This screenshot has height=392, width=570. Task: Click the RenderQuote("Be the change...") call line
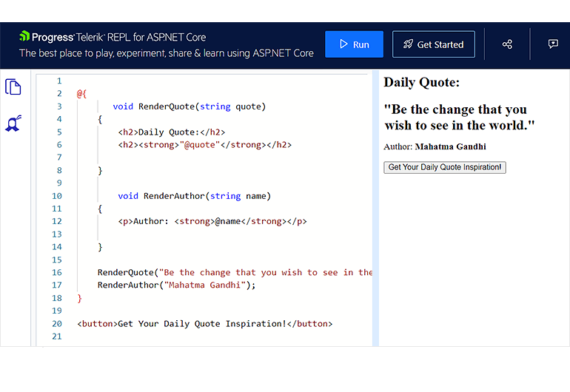(x=235, y=272)
